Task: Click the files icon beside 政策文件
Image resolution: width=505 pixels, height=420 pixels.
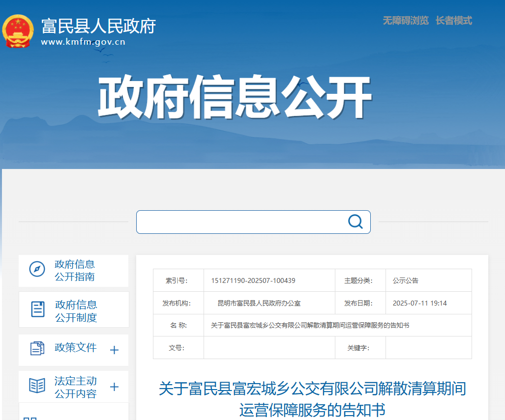Action: click(37, 348)
